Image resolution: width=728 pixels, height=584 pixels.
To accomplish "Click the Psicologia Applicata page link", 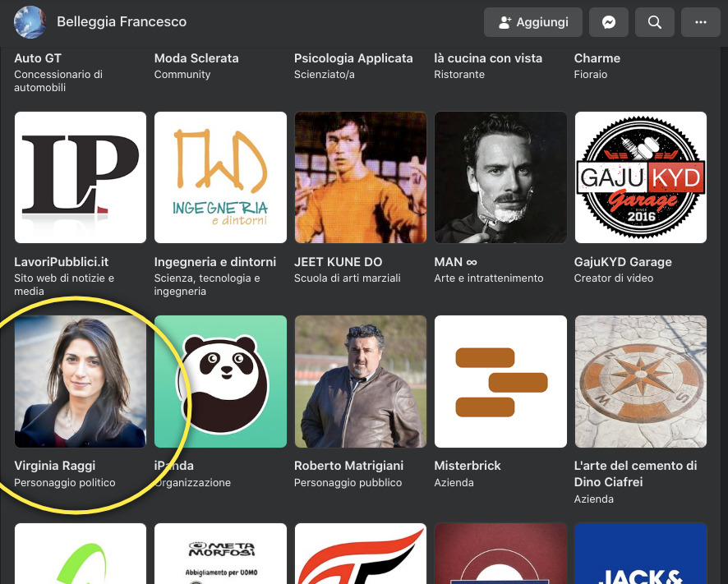I will pos(353,58).
